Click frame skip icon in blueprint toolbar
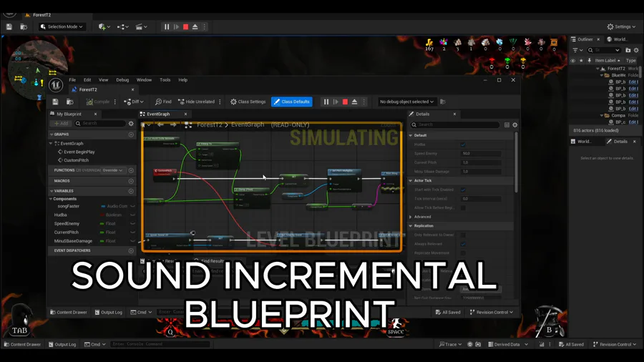This screenshot has width=644, height=362. (336, 102)
